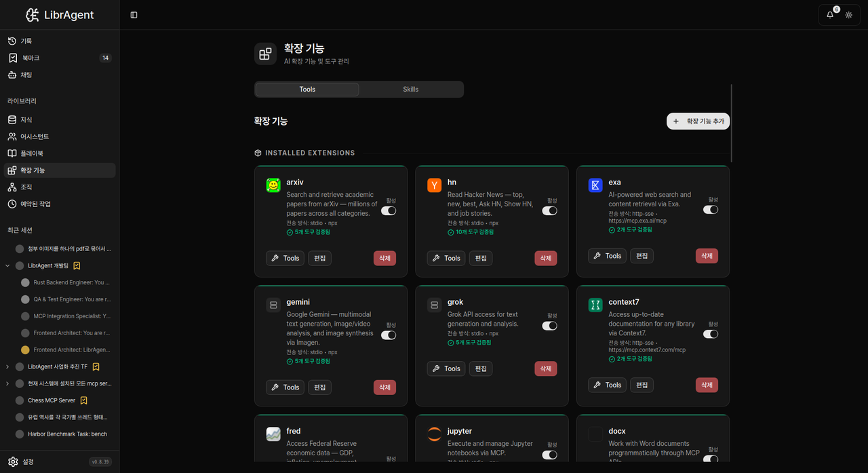
Task: Click version badge v0.8.39
Action: click(x=100, y=462)
